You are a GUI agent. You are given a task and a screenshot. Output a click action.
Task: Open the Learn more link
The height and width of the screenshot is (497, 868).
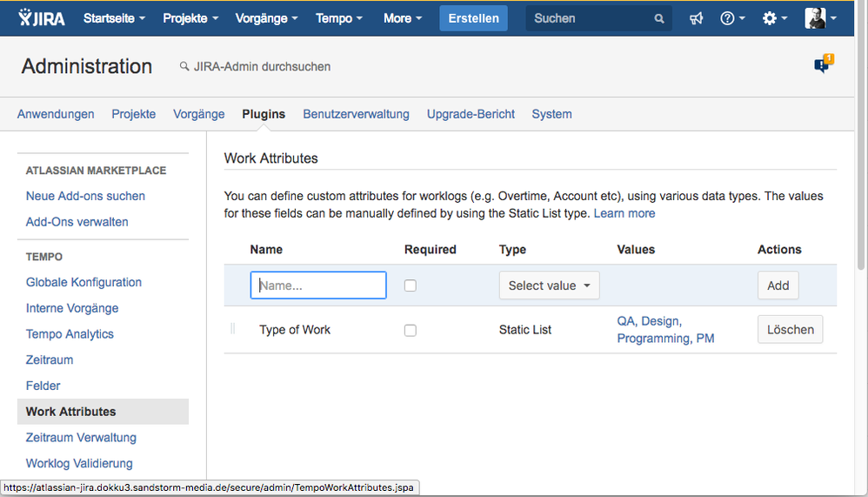[x=624, y=213]
